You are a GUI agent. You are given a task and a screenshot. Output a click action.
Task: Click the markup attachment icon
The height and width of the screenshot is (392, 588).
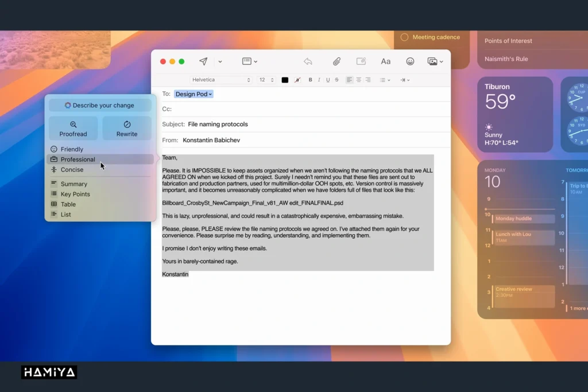pyautogui.click(x=361, y=61)
